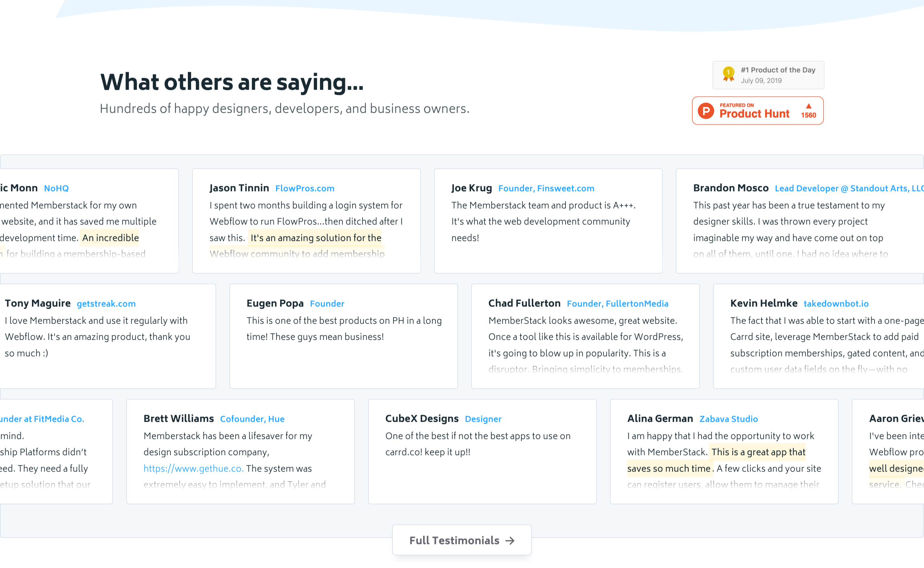Click highlighted text 'It's an amazing solution for the'
924x568 pixels.
[315, 238]
